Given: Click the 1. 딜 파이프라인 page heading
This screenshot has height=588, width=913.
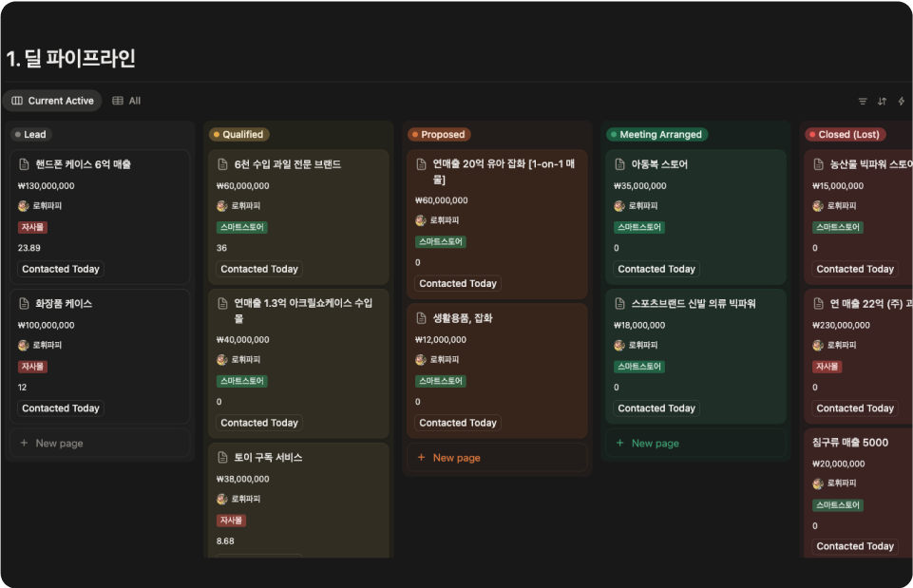Looking at the screenshot, I should point(71,58).
